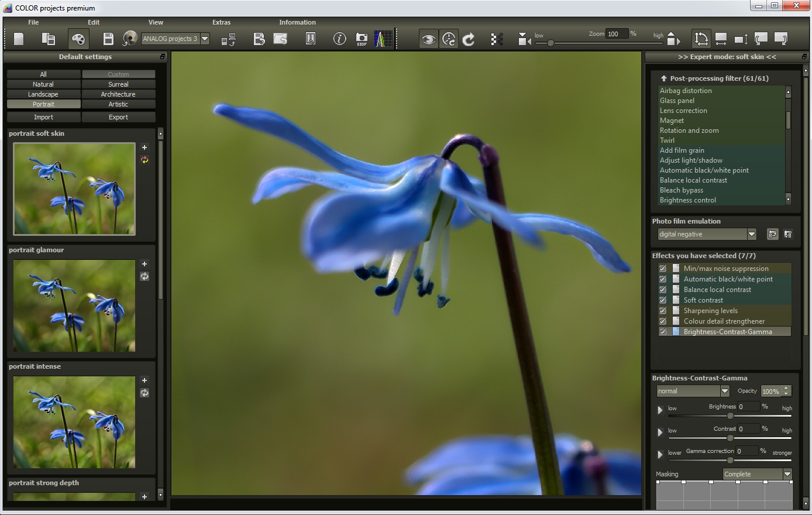Open the Photo film emulation dropdown
Viewport: 812px width, 515px height.
click(x=751, y=234)
